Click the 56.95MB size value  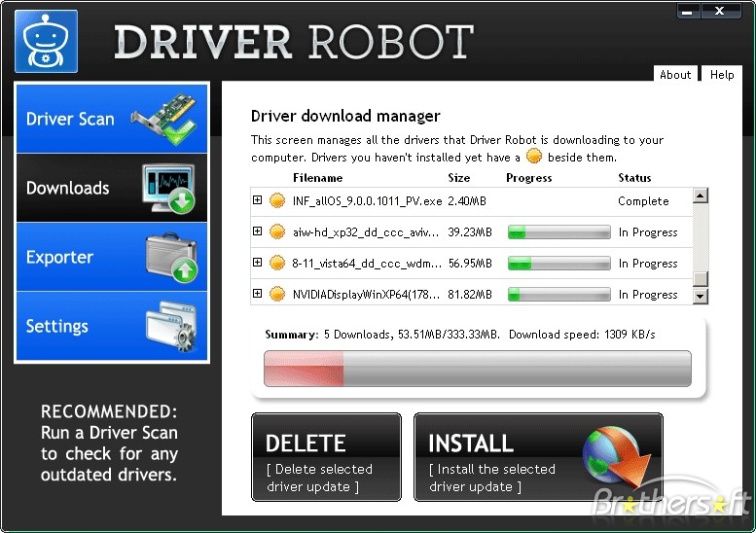click(x=470, y=264)
